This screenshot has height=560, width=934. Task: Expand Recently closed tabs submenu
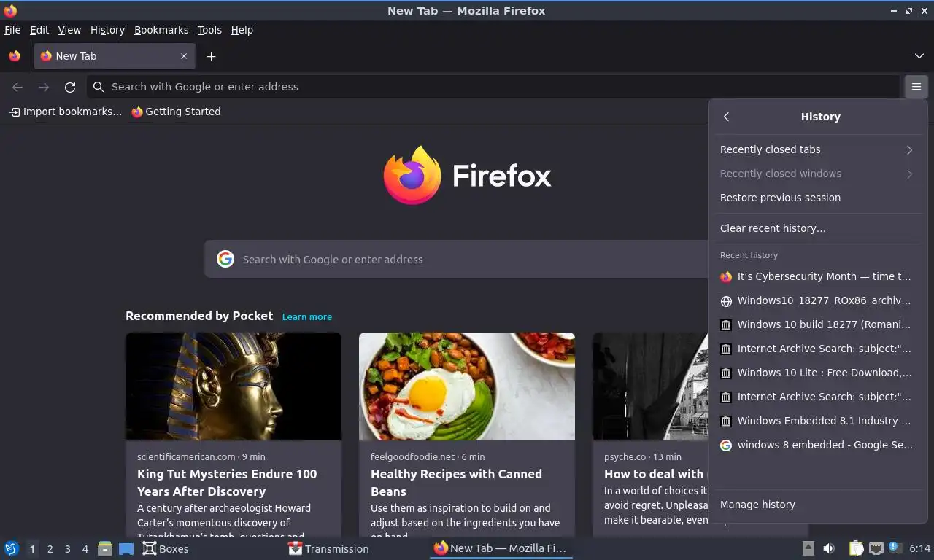point(817,149)
